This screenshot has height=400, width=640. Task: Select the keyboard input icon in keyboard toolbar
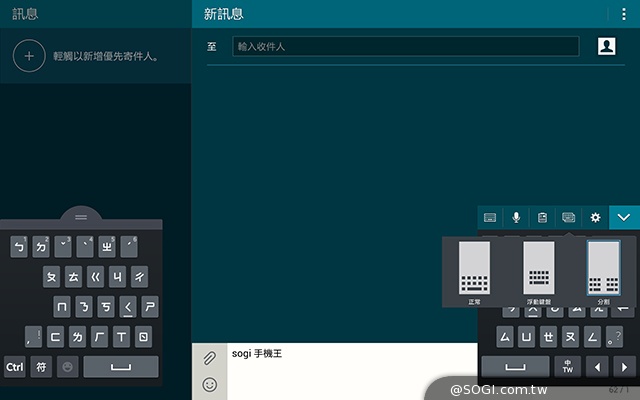490,218
